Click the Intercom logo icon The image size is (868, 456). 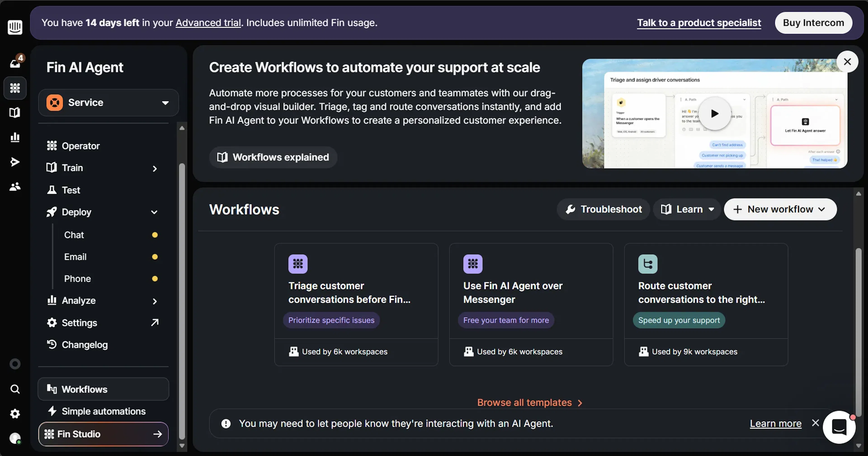tap(15, 27)
